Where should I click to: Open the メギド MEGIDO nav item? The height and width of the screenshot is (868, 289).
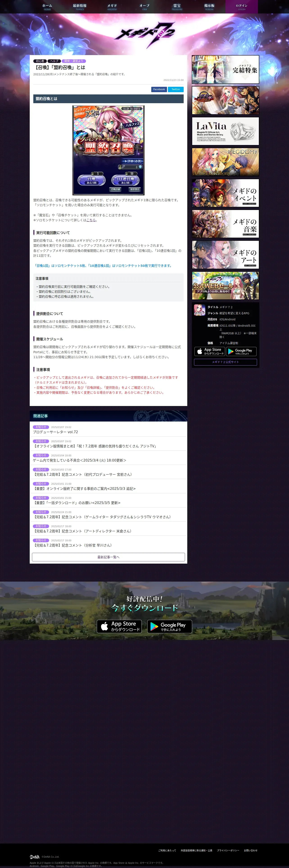[112, 7]
